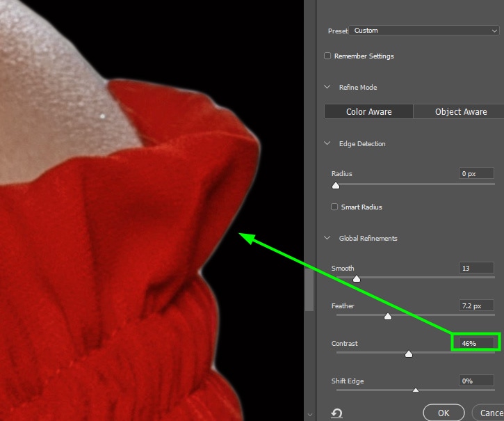Click the Cancel button

(489, 413)
